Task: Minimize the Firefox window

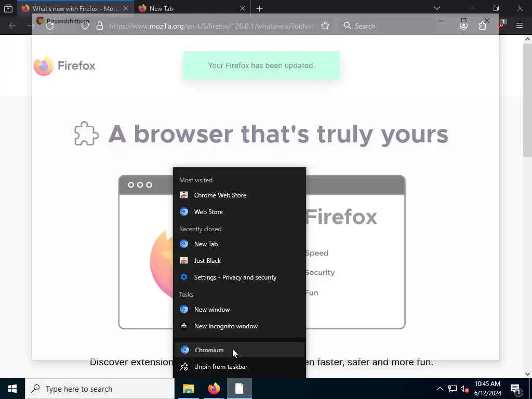Action: [472, 8]
